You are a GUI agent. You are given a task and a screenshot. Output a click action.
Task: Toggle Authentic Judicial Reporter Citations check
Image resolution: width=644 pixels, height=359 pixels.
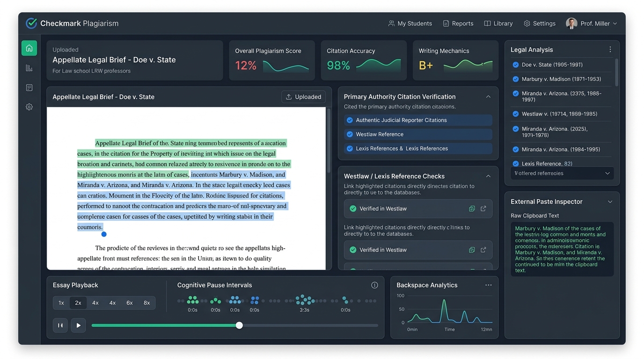click(x=350, y=120)
